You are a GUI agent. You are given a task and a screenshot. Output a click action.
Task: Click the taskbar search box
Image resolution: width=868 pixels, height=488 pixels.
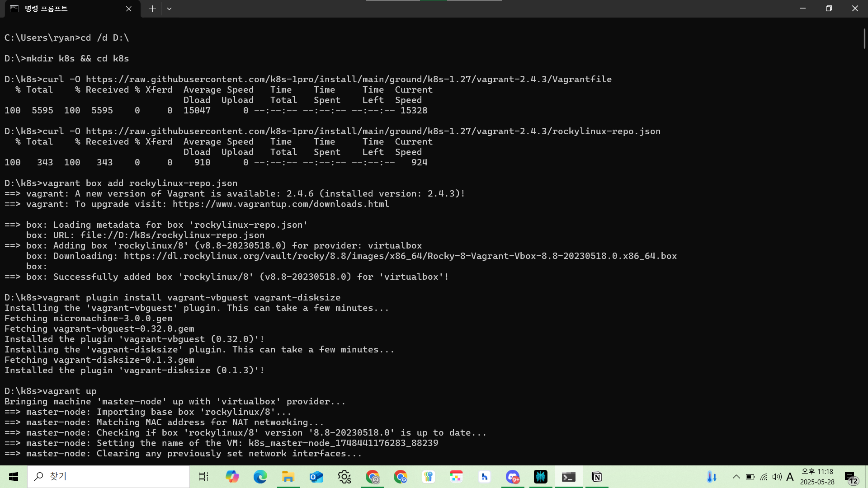coord(108,477)
